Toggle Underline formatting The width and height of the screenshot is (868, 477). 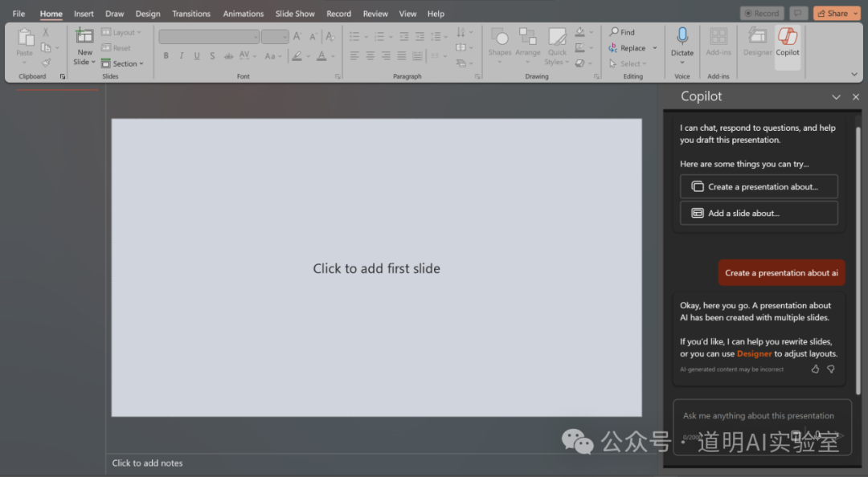pyautogui.click(x=197, y=56)
